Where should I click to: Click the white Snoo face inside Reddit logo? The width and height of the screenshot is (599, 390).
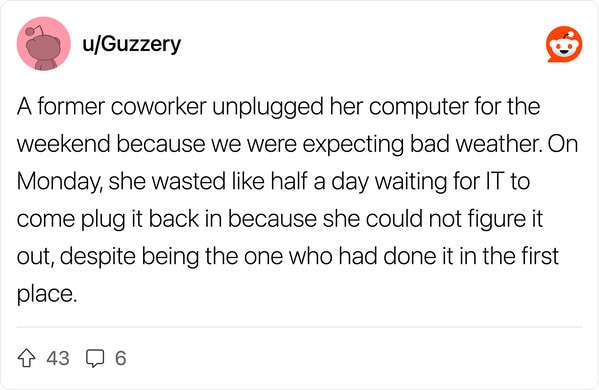point(565,47)
